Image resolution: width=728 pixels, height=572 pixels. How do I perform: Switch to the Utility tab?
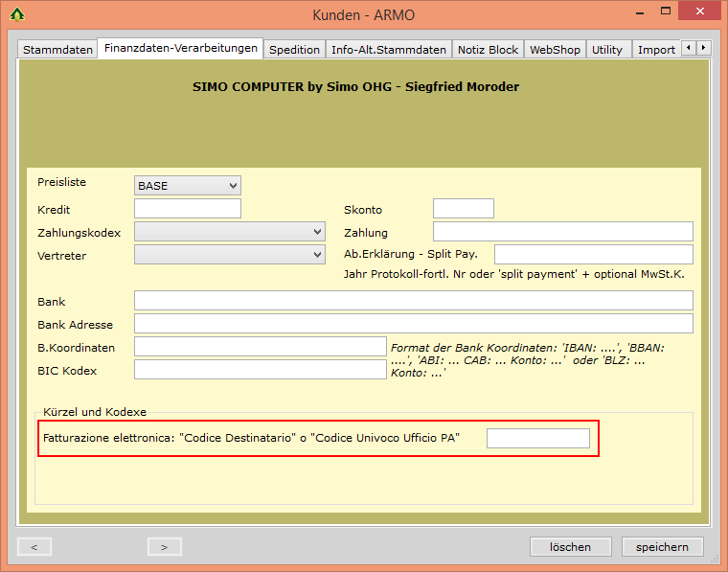coord(606,50)
